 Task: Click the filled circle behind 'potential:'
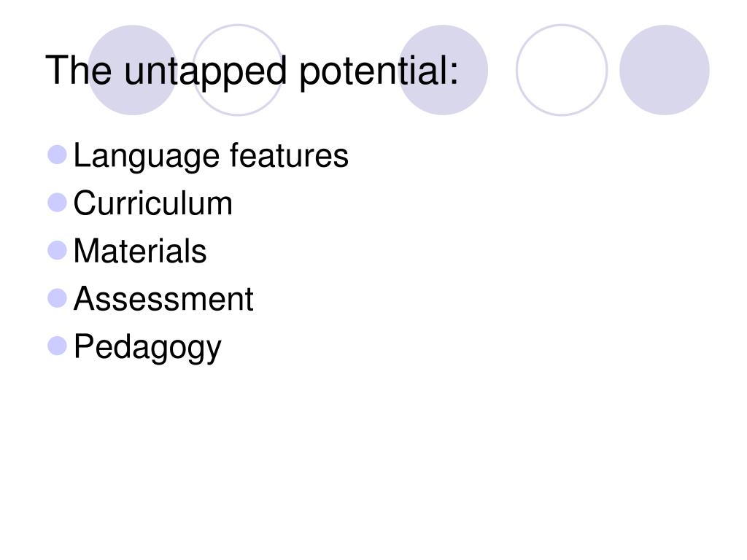[x=443, y=70]
